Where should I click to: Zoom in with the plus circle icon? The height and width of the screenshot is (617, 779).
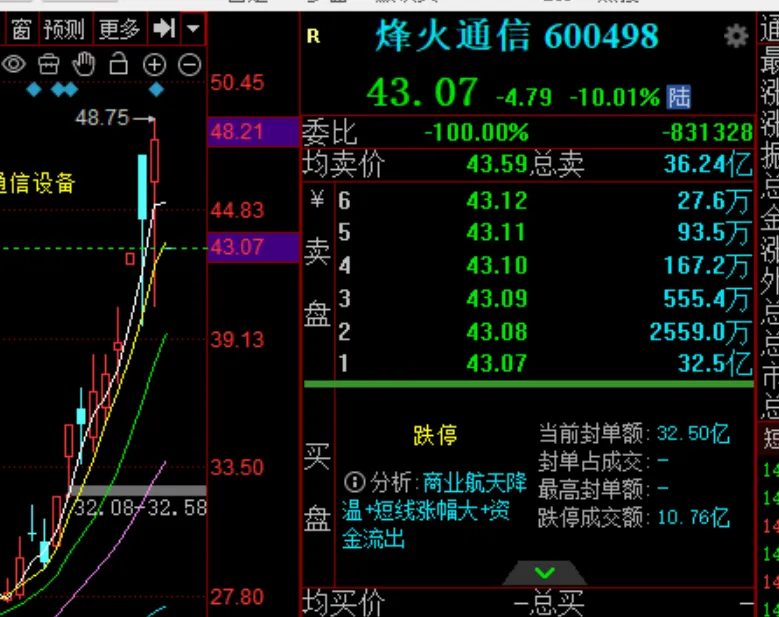click(154, 65)
